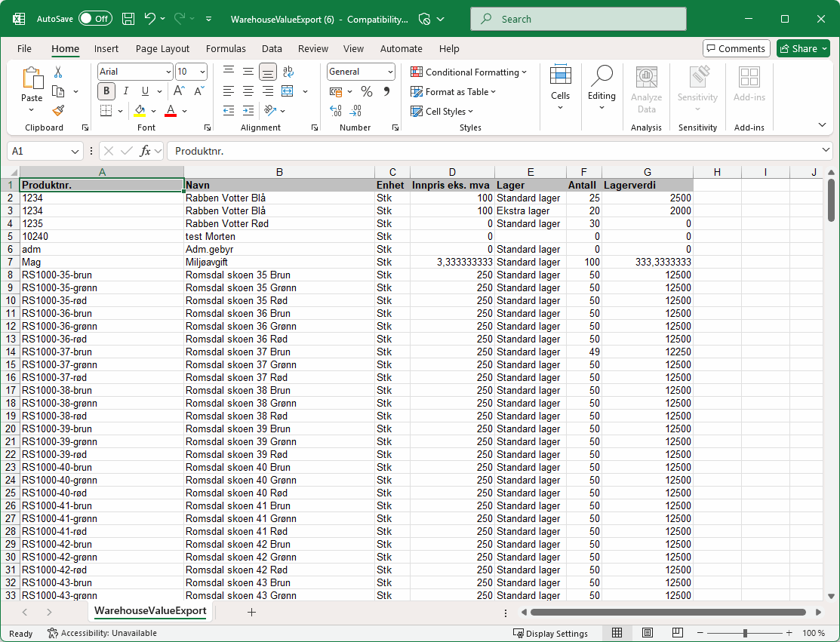This screenshot has height=642, width=840.
Task: Apply Percent Style number format
Action: pos(367,91)
